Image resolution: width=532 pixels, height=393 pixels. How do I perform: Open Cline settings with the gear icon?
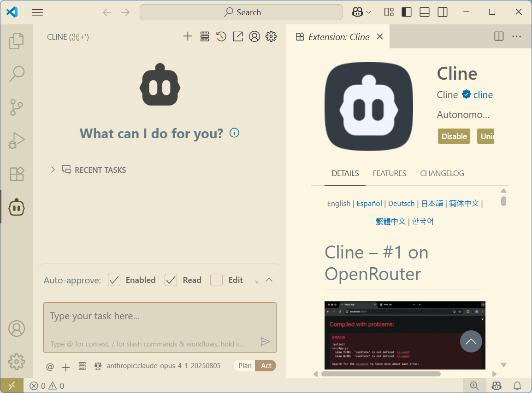pos(271,36)
